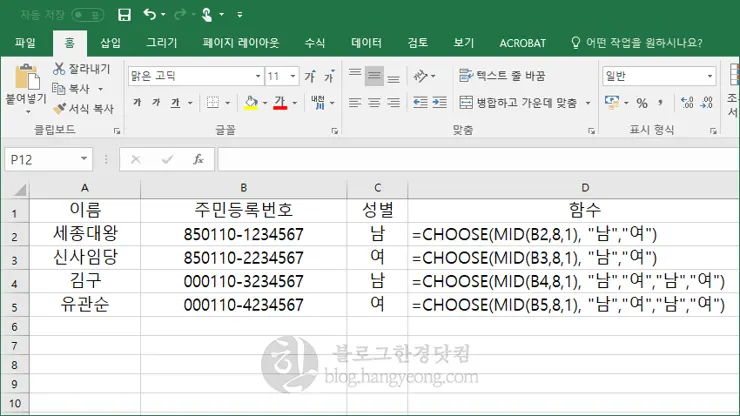
Task: Open 맞춤 group dialog launcher
Action: click(591, 131)
